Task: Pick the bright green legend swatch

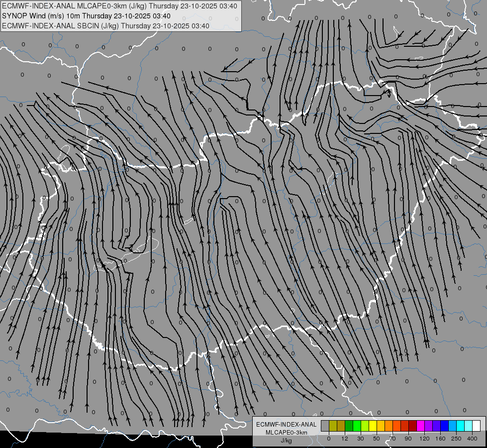Action: 357,426
